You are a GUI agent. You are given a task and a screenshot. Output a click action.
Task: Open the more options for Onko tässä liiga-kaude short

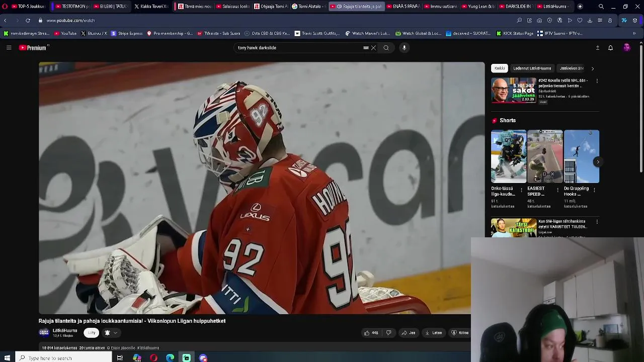click(521, 190)
